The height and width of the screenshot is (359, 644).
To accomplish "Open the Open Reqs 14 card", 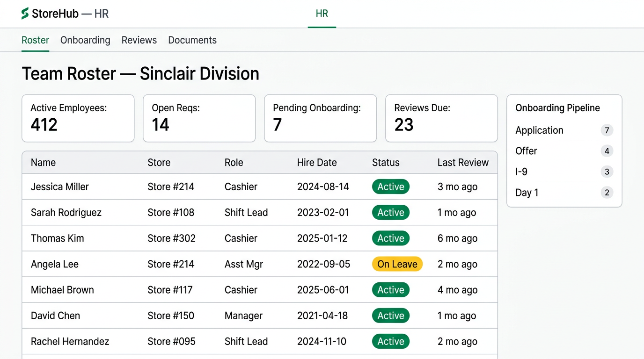I will (199, 118).
